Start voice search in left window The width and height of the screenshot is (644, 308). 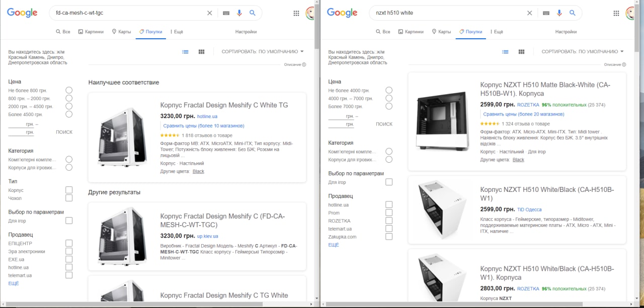click(239, 13)
